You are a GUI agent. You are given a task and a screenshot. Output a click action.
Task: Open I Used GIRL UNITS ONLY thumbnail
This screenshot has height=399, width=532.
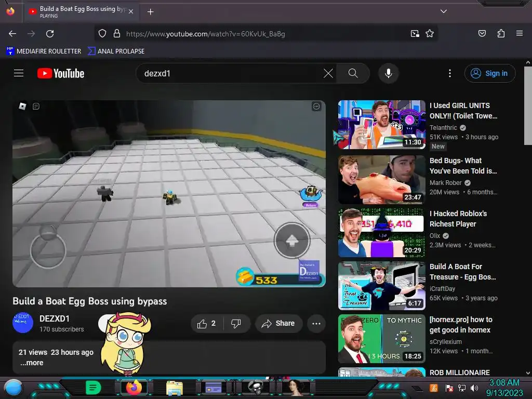point(381,125)
